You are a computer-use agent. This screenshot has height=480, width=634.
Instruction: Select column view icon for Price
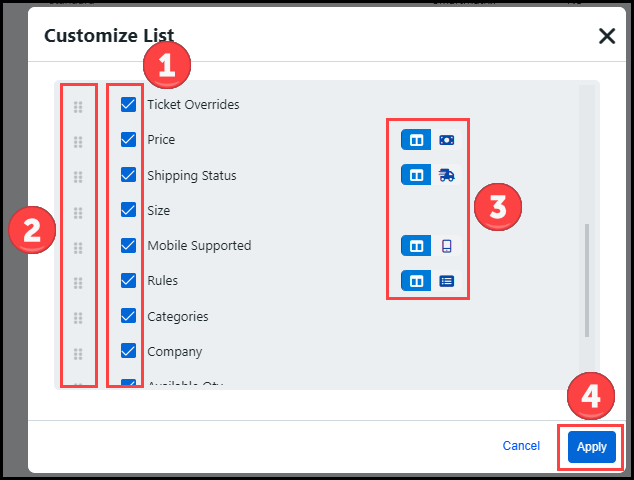pos(416,140)
